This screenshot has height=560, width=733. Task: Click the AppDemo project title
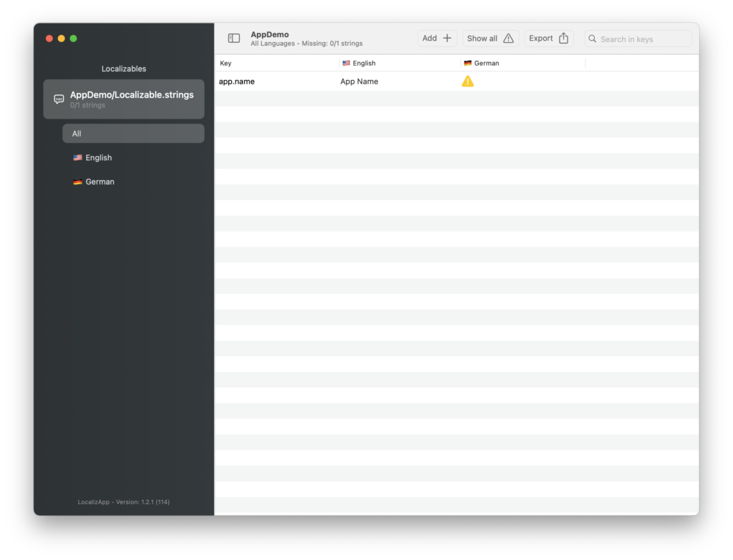pyautogui.click(x=270, y=34)
